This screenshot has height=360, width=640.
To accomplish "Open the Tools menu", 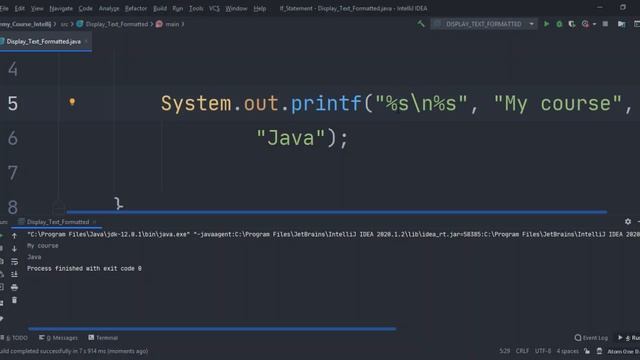I will click(196, 8).
